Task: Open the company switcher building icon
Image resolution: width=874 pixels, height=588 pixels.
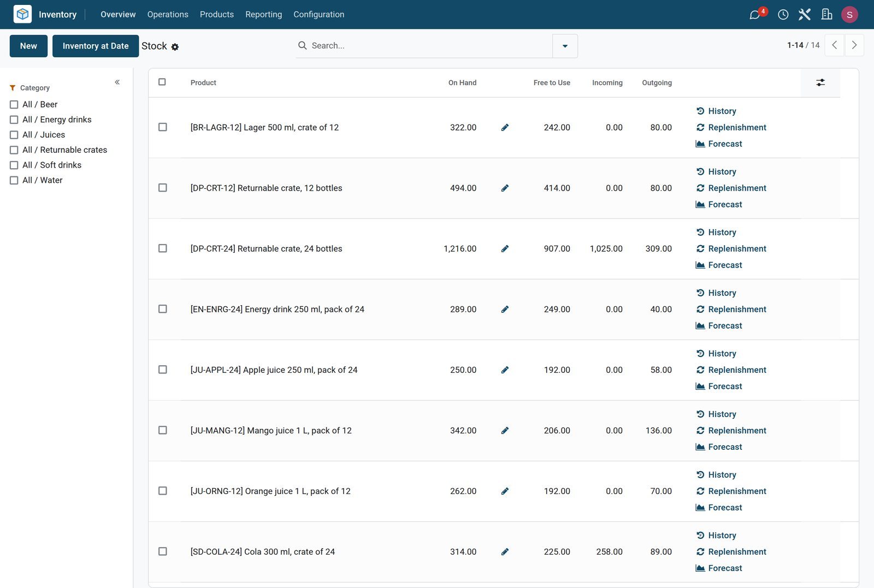Action: click(x=827, y=15)
